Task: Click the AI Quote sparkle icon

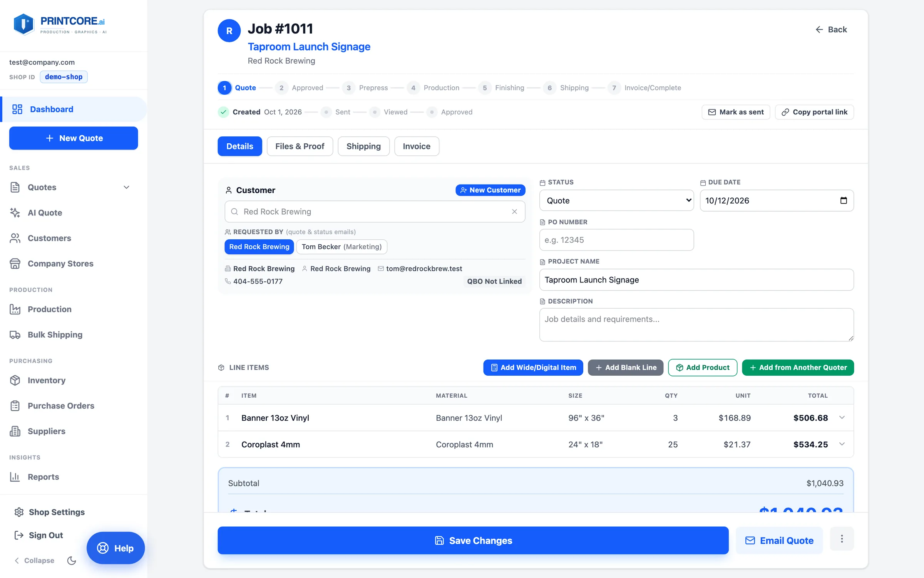Action: 15,213
